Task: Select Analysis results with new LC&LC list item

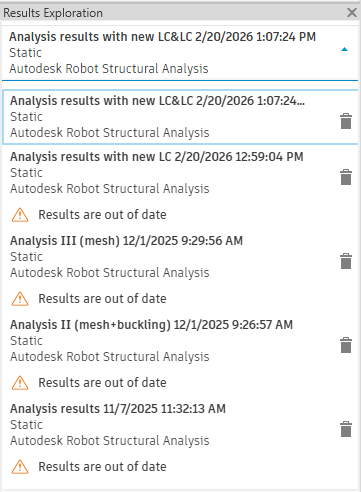Action: tap(180, 117)
